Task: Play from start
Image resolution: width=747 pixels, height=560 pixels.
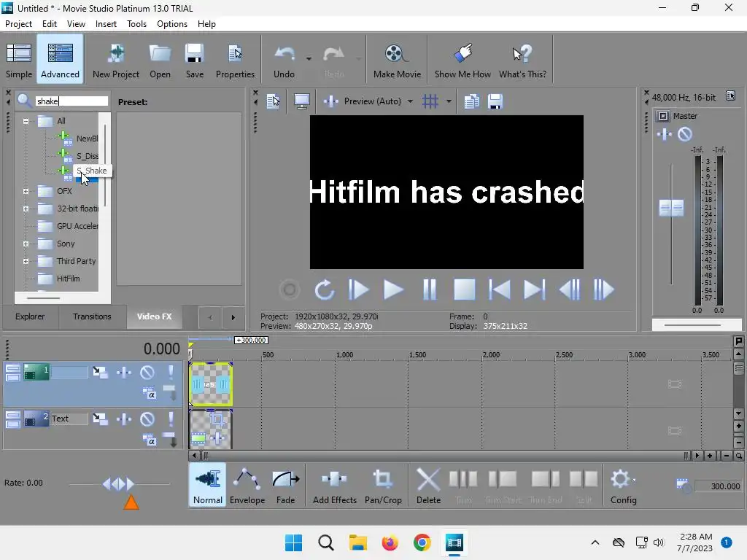Action: coord(359,290)
